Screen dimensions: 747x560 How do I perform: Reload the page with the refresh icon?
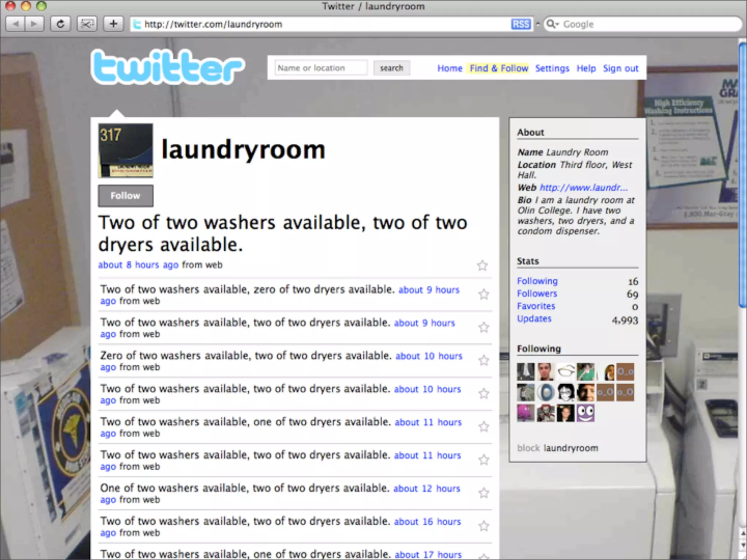(61, 24)
